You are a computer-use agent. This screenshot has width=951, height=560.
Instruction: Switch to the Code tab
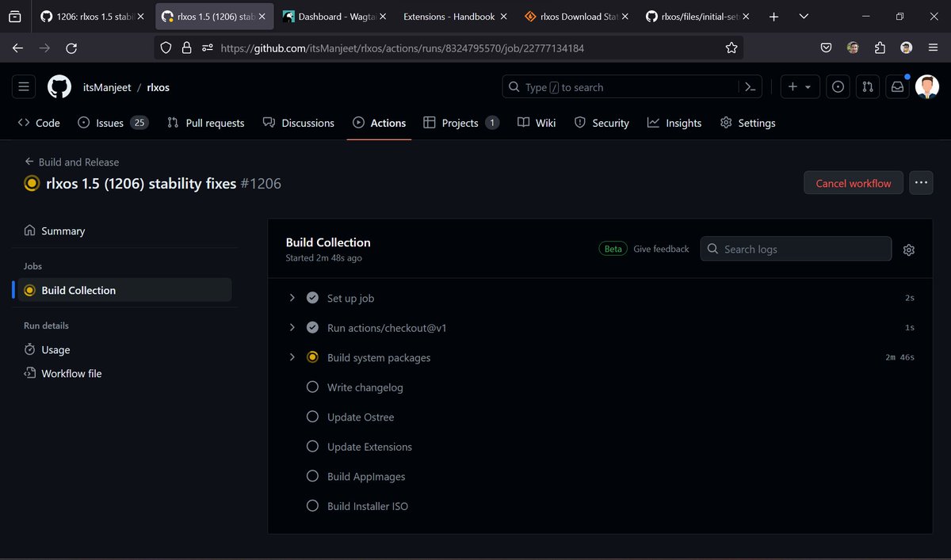pyautogui.click(x=39, y=123)
